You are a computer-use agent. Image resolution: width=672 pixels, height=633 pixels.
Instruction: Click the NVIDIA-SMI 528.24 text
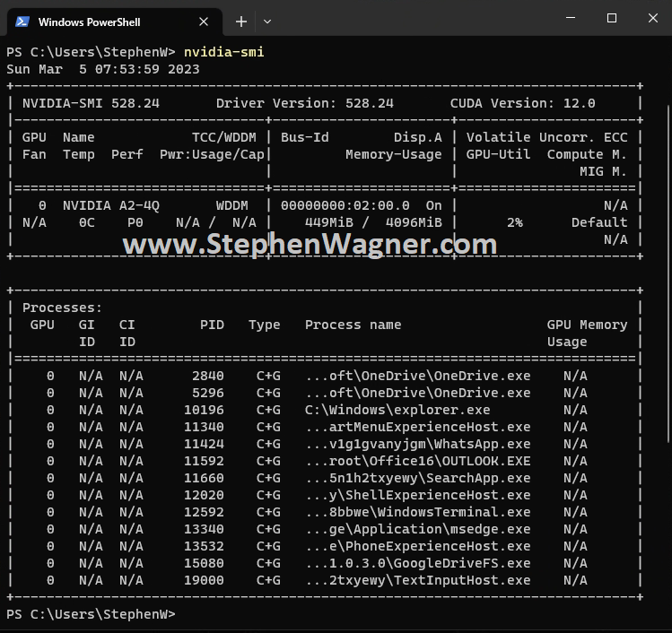point(91,103)
